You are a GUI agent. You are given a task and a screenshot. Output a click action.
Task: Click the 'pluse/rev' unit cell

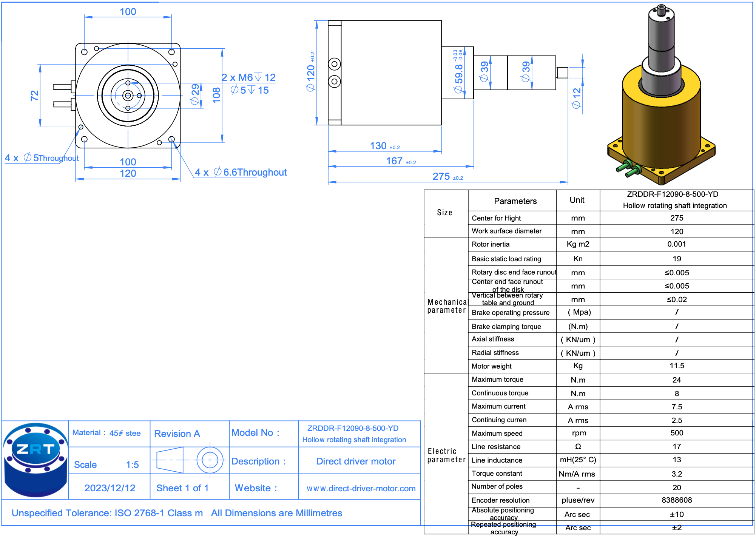578,500
